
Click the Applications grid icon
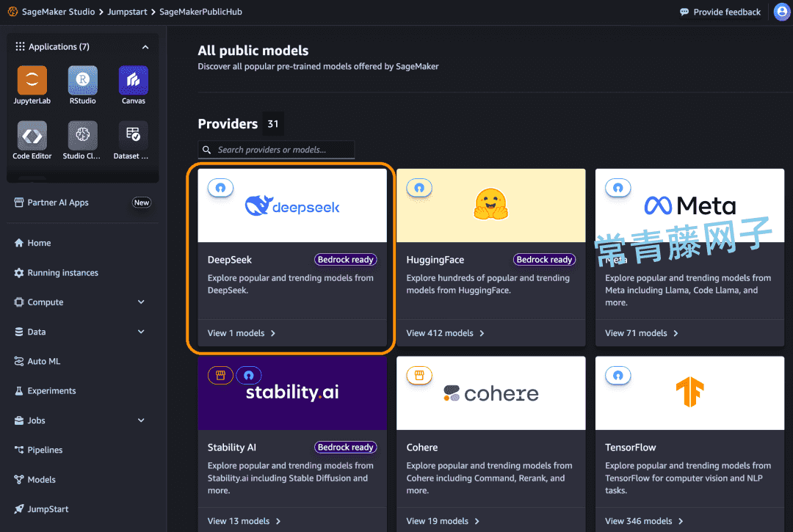click(x=20, y=46)
